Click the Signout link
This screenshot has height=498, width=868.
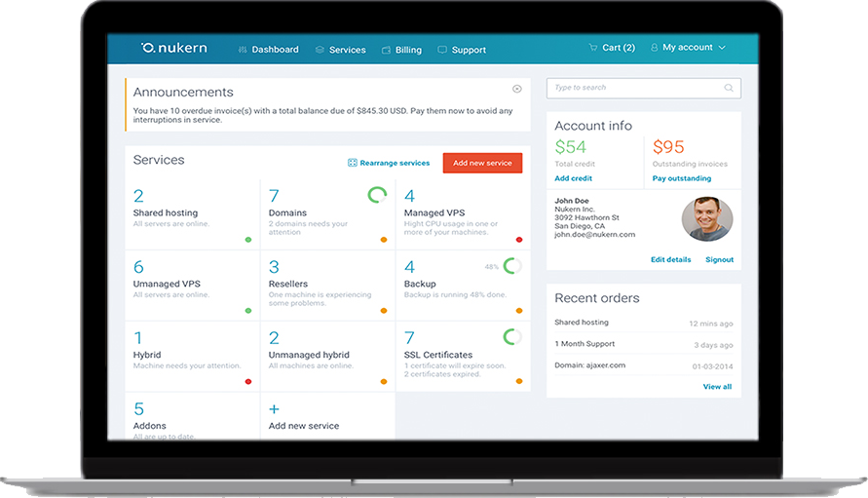pos(720,260)
